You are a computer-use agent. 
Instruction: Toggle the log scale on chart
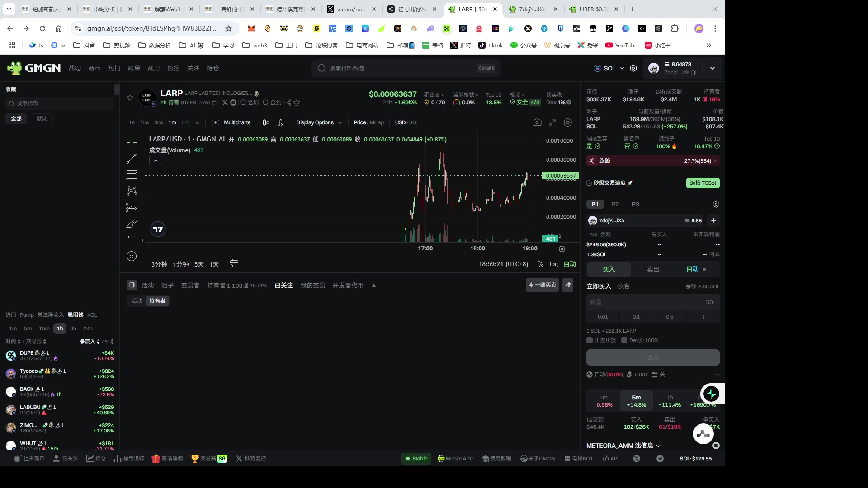click(x=553, y=264)
